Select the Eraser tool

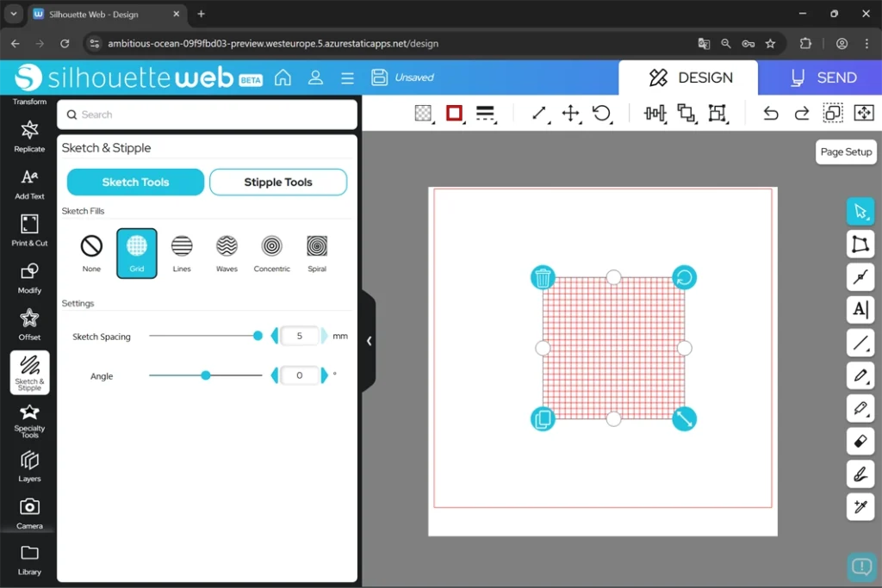tap(860, 442)
